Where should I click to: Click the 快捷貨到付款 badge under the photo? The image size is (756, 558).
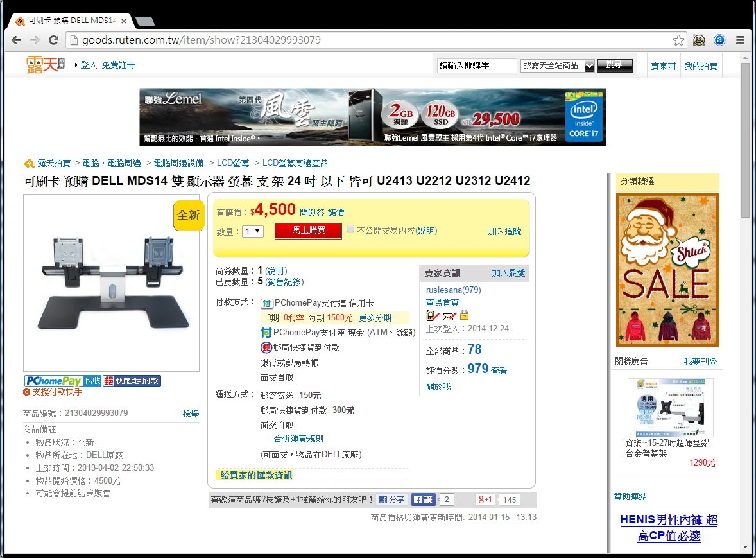(x=132, y=381)
